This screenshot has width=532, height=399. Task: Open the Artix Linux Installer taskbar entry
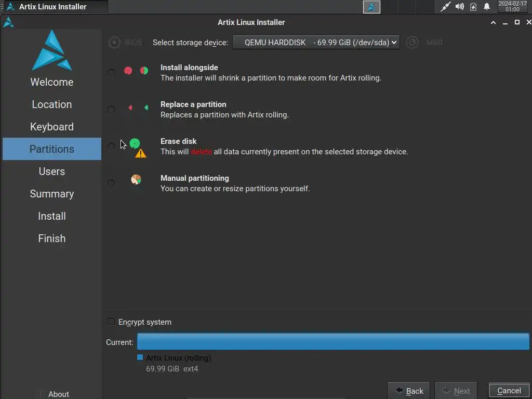pos(56,6)
